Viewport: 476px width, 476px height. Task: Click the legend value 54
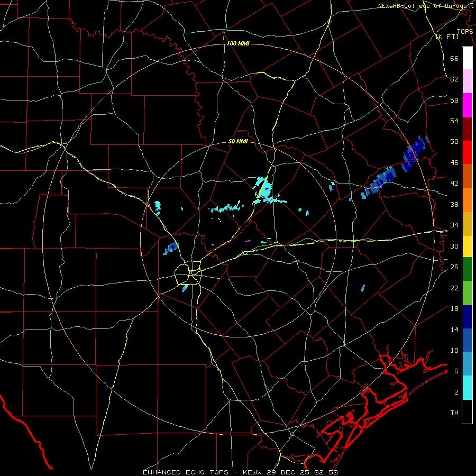click(454, 121)
